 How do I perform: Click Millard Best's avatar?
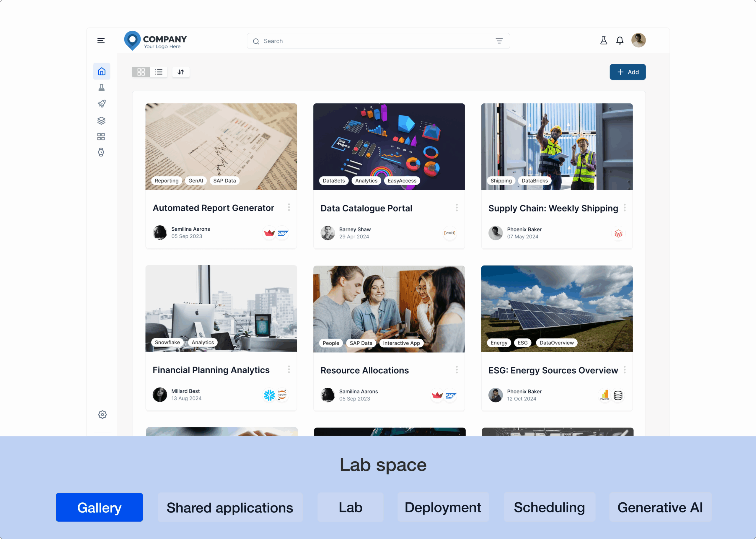pos(160,395)
